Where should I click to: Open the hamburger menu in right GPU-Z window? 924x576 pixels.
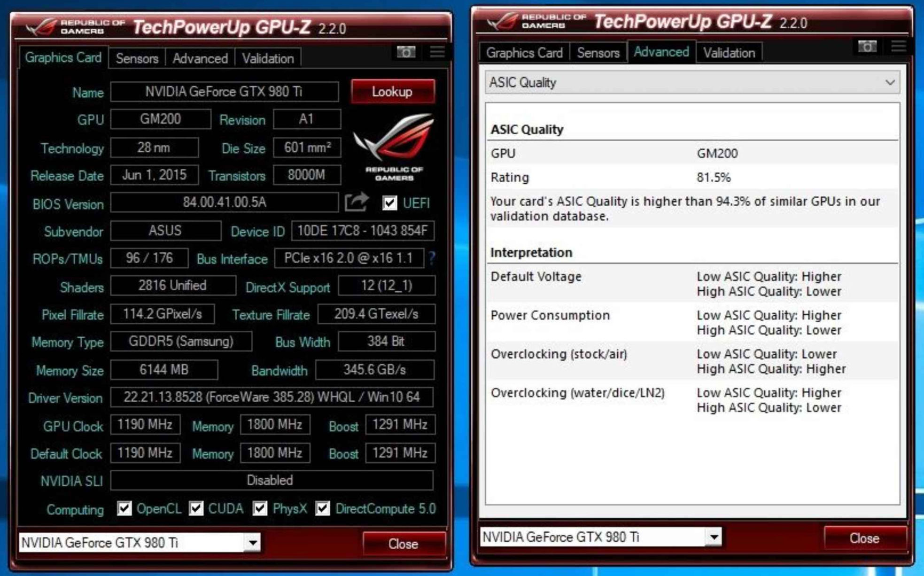click(899, 46)
